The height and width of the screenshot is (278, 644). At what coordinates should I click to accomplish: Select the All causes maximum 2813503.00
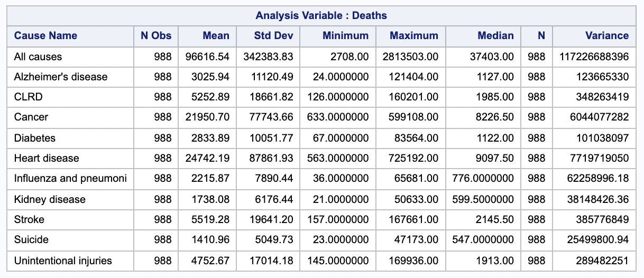click(x=410, y=57)
